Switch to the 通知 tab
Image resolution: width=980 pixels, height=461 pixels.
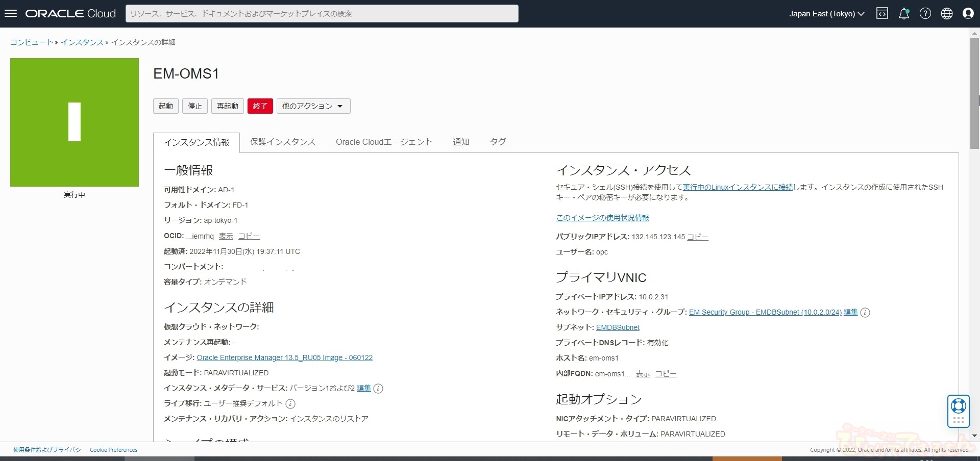(461, 142)
